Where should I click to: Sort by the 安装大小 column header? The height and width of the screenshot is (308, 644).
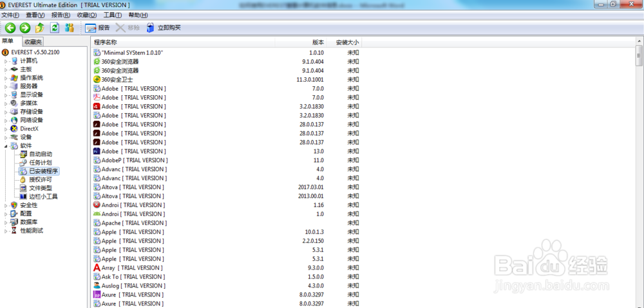344,42
